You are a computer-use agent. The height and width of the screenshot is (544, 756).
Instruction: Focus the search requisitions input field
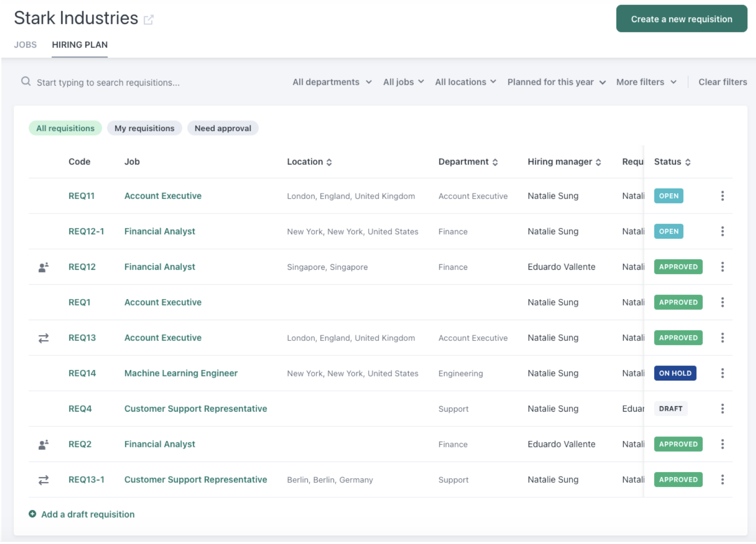pos(108,82)
